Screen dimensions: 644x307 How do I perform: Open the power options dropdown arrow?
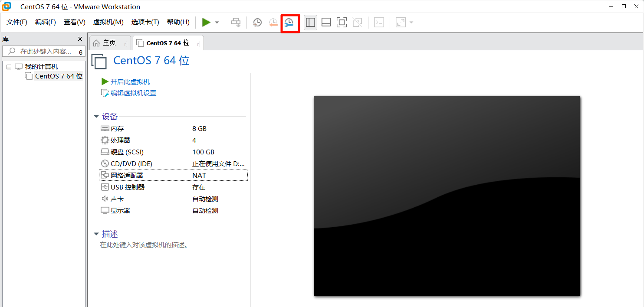tap(217, 23)
